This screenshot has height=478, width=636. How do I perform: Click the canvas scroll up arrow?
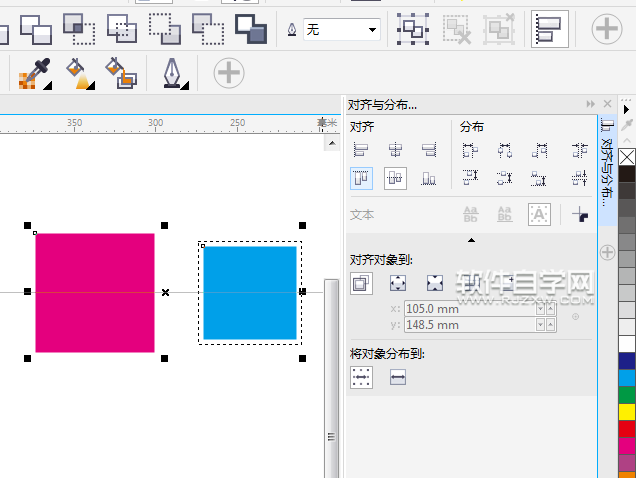(x=332, y=143)
